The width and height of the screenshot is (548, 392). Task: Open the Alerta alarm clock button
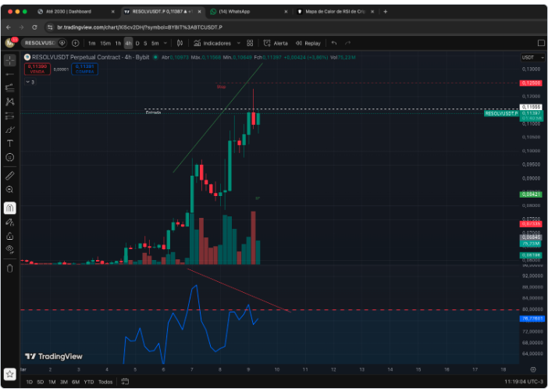tap(276, 43)
